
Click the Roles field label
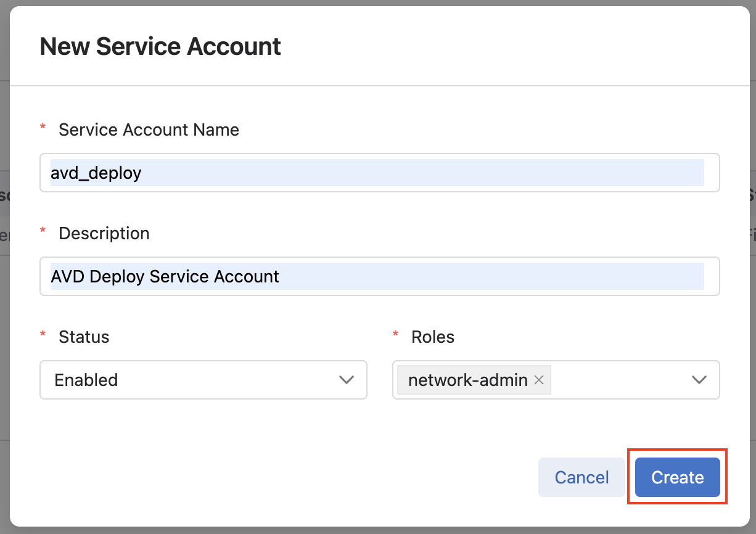pyautogui.click(x=433, y=337)
